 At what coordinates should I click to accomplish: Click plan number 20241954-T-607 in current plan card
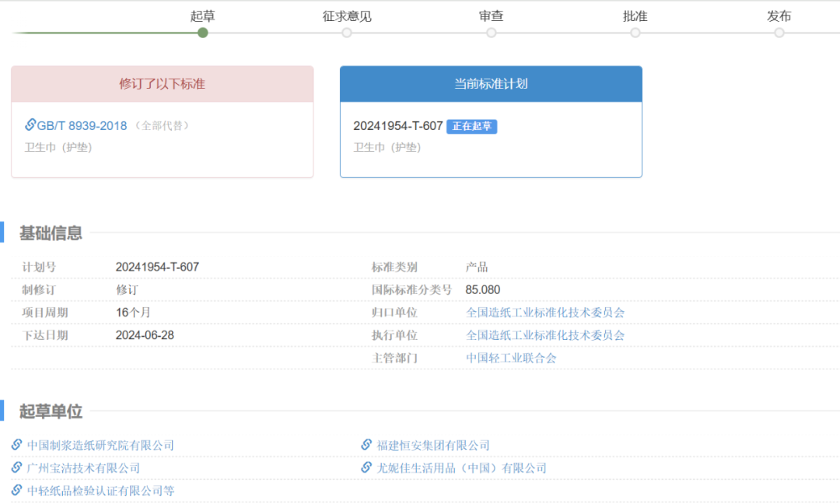(397, 126)
